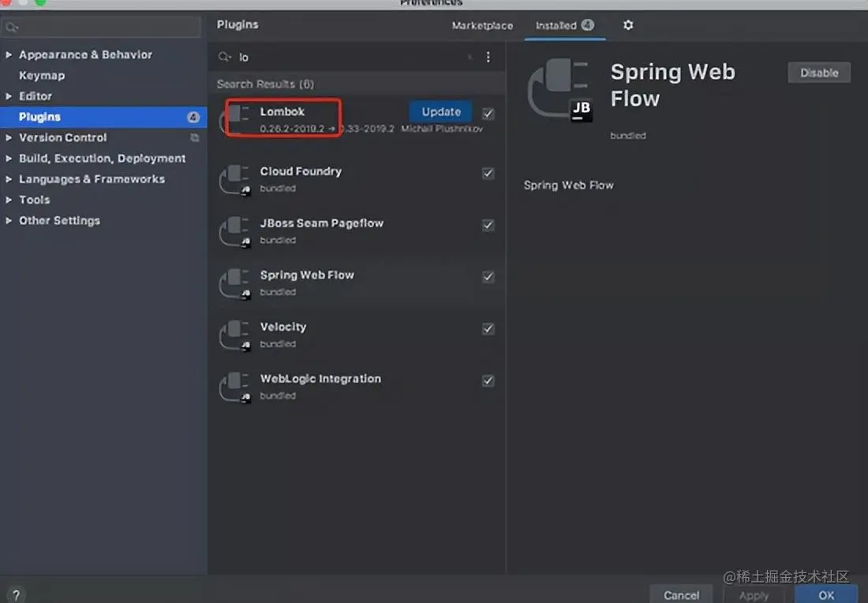Select the JBoss Seam Pageflow row
Viewport: 868px width, 603px height.
pos(357,231)
